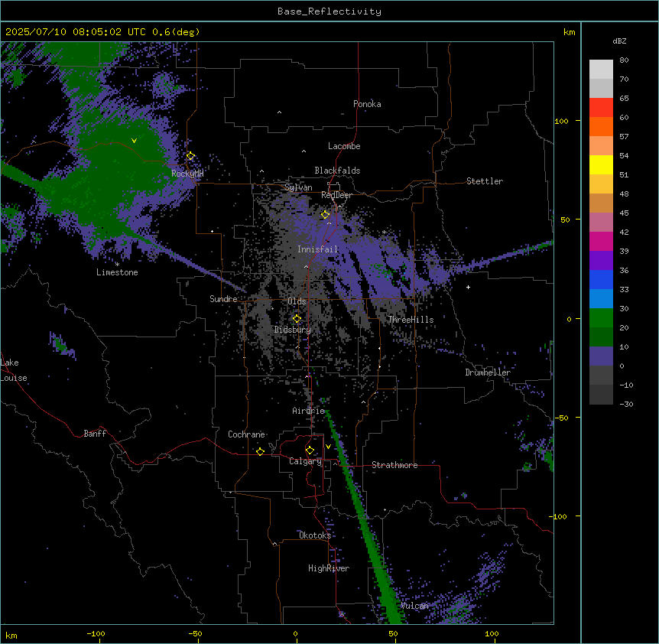This screenshot has width=659, height=644.
Task: Click the white plus marker east of ThreeHills
Action: point(468,287)
